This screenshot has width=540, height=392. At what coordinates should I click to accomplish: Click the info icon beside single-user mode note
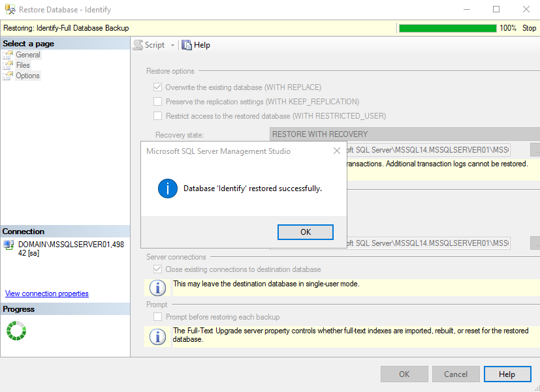[x=158, y=288]
